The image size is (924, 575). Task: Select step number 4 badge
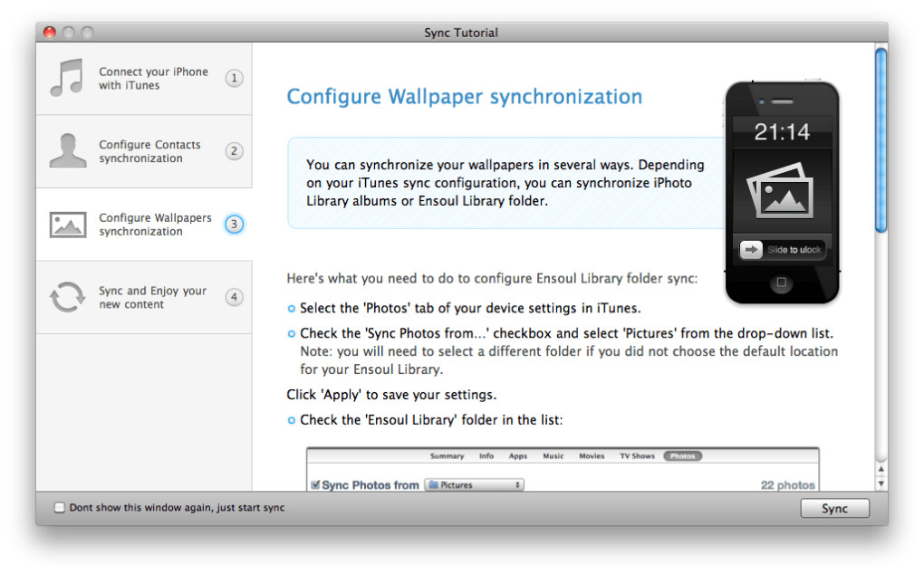point(234,297)
